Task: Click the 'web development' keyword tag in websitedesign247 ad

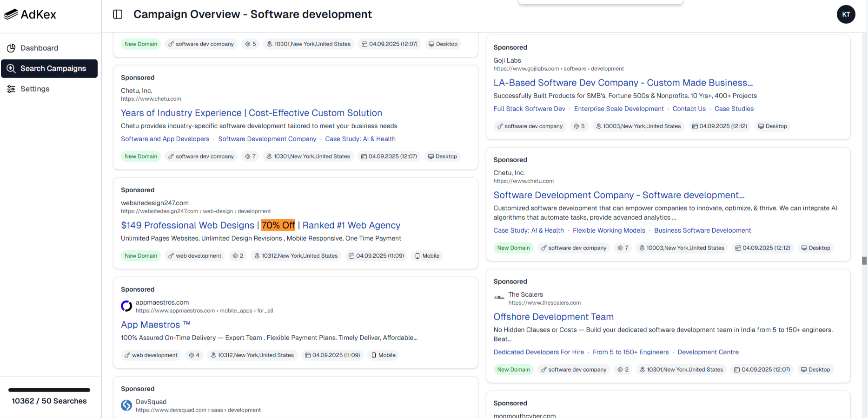Action: click(194, 256)
